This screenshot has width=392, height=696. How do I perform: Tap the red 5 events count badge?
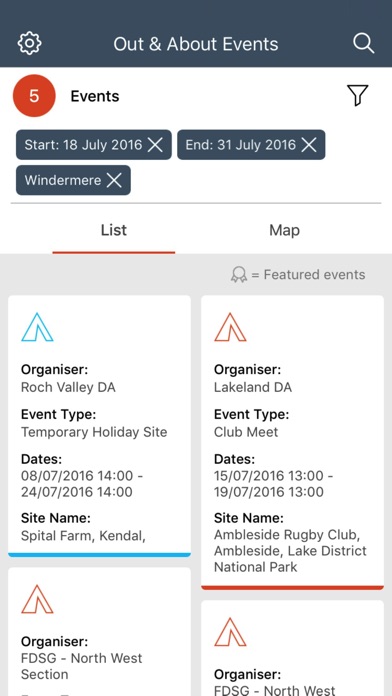(34, 96)
